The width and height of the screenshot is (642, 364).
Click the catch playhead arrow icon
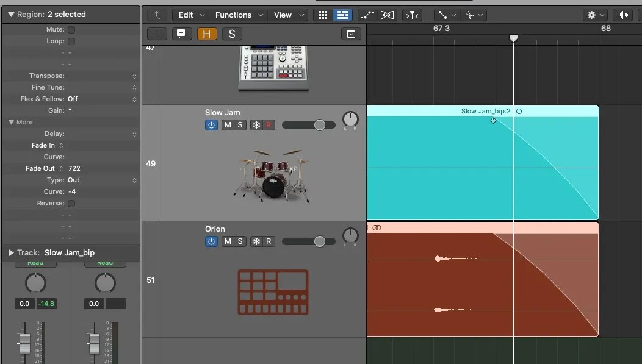point(157,13)
